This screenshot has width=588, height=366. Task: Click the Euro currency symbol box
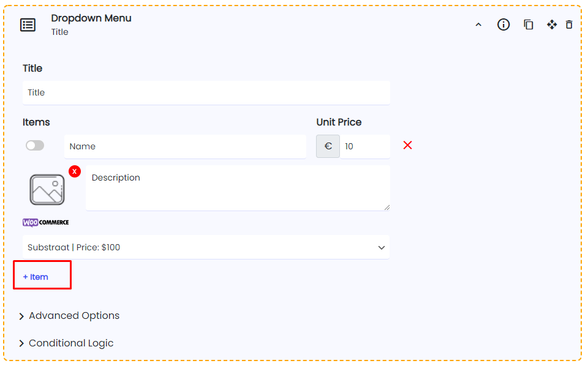pyautogui.click(x=328, y=146)
